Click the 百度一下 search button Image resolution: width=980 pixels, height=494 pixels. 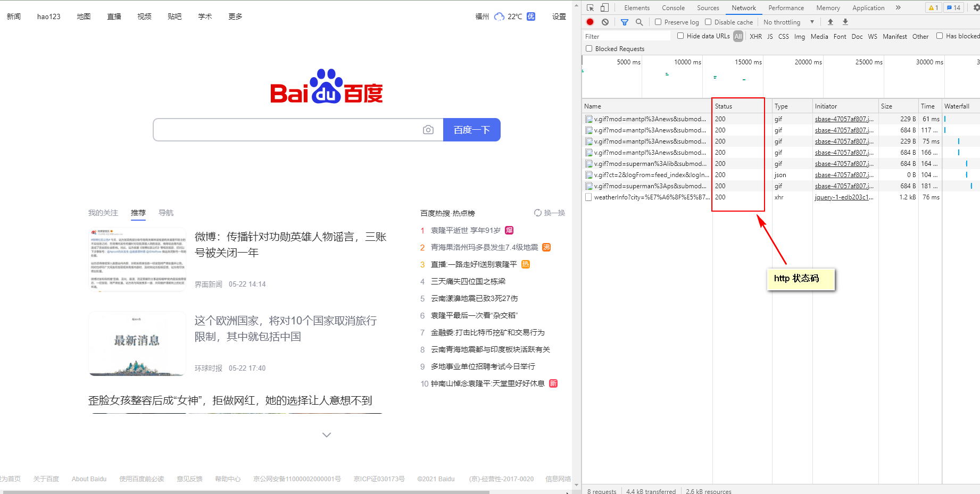coord(471,129)
